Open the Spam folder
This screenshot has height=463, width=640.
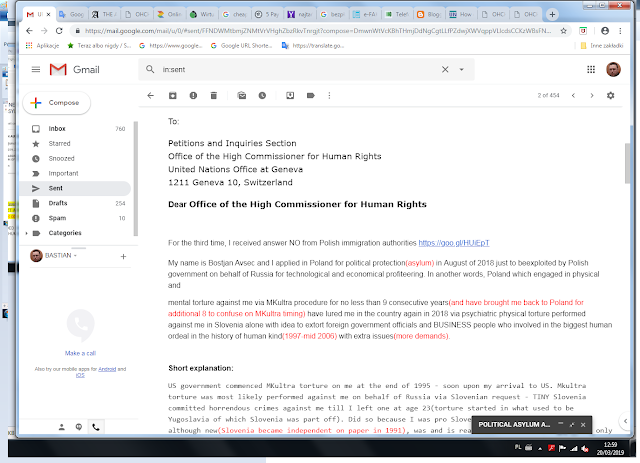coord(76,218)
